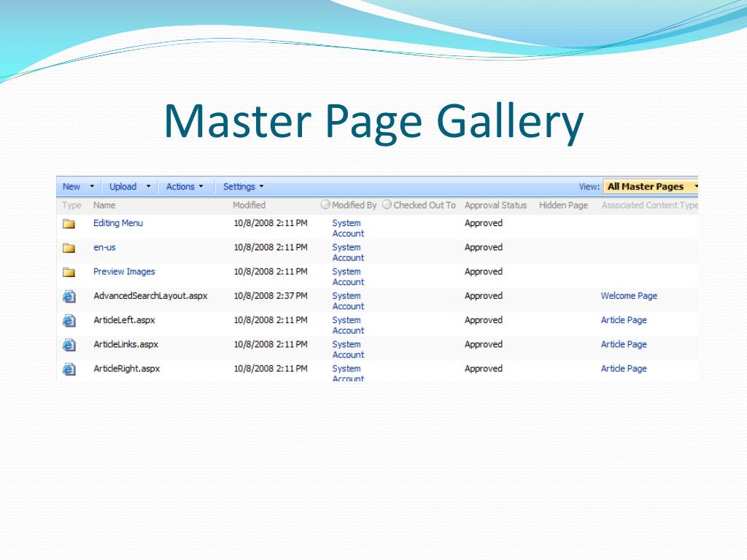This screenshot has height=560, width=747.
Task: Open the Editing Menu folder link
Action: [x=118, y=223]
